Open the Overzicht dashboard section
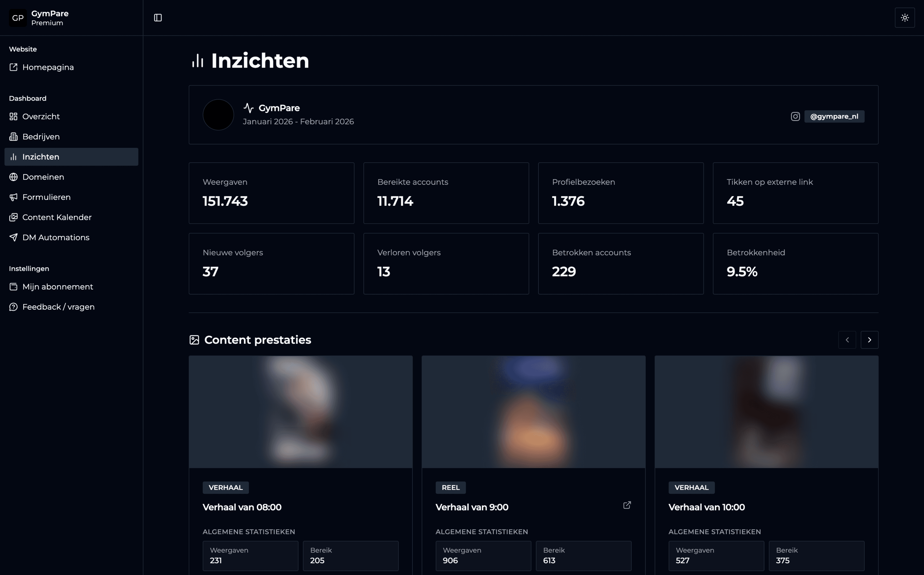The height and width of the screenshot is (575, 924). tap(40, 116)
